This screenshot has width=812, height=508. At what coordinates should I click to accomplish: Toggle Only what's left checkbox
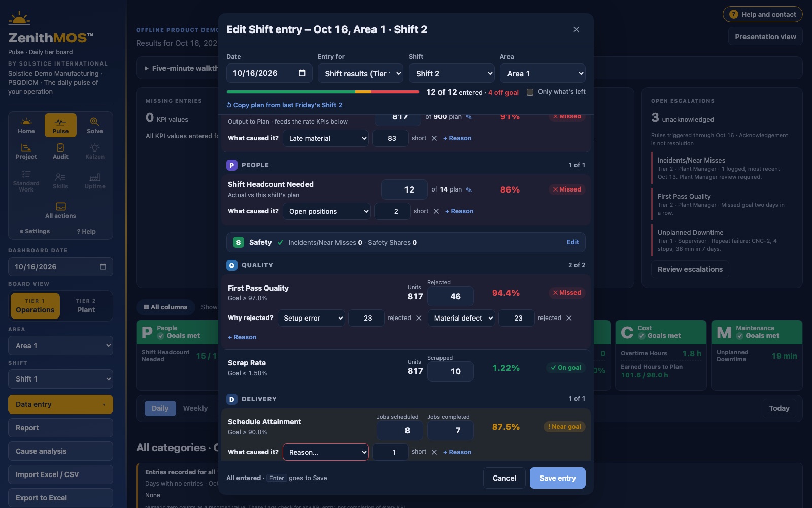pos(530,92)
